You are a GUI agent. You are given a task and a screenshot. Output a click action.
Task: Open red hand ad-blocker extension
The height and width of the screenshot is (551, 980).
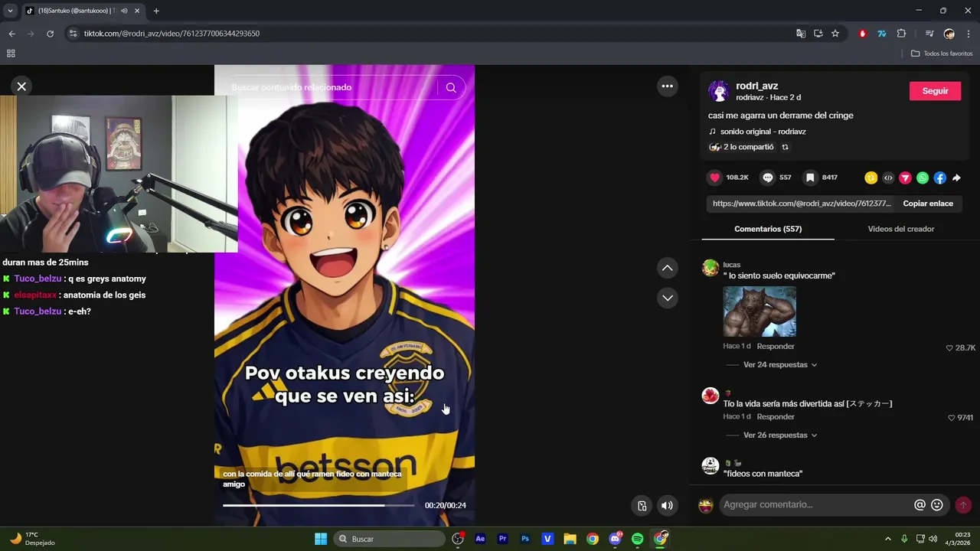pos(863,34)
